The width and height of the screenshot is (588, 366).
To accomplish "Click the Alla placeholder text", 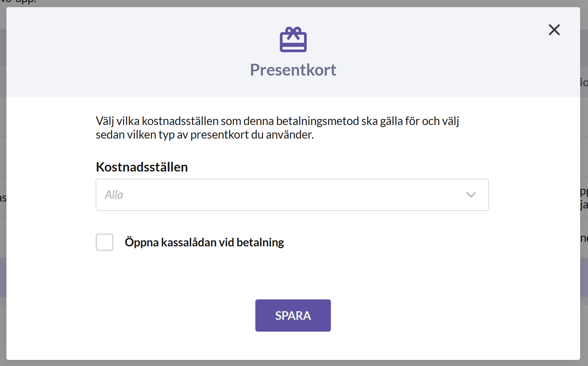I will click(114, 195).
